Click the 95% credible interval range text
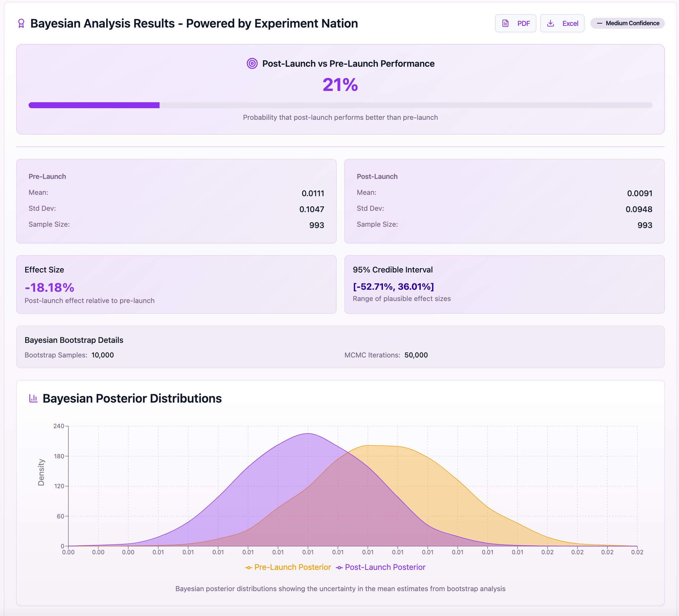Image resolution: width=679 pixels, height=616 pixels. coord(393,287)
